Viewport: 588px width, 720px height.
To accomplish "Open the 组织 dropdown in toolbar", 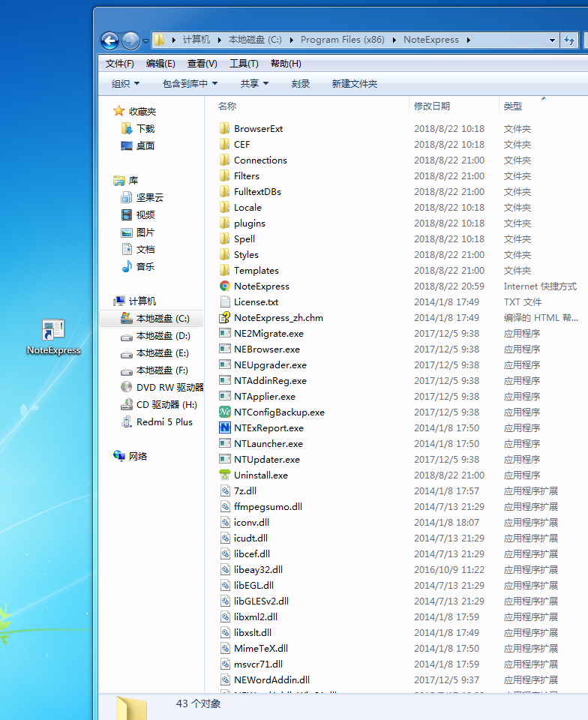I will pos(125,83).
